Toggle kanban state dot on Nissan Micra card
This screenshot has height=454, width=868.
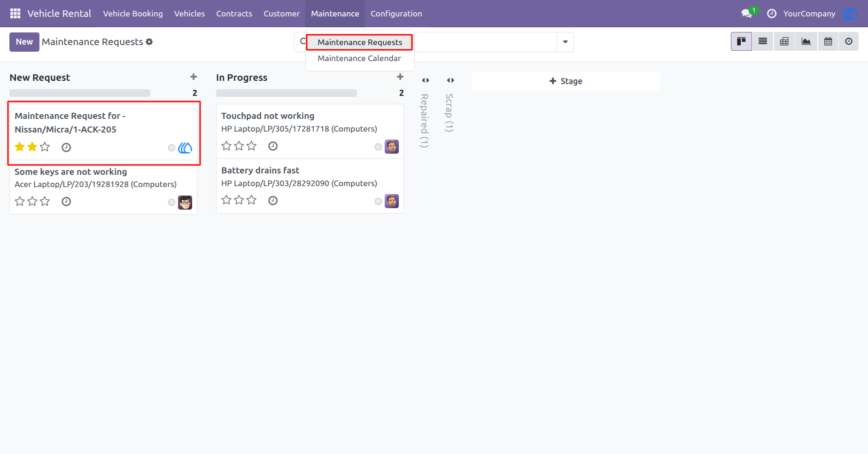tap(171, 148)
